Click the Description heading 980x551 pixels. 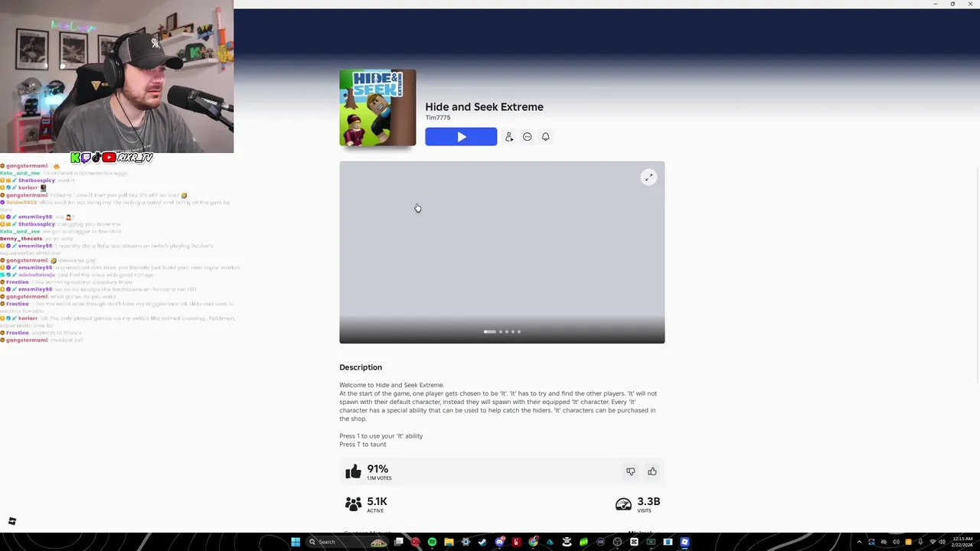pyautogui.click(x=361, y=367)
